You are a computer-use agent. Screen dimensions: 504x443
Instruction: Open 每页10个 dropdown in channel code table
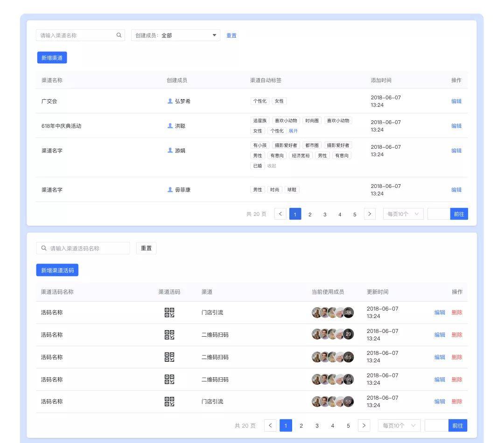tap(399, 425)
